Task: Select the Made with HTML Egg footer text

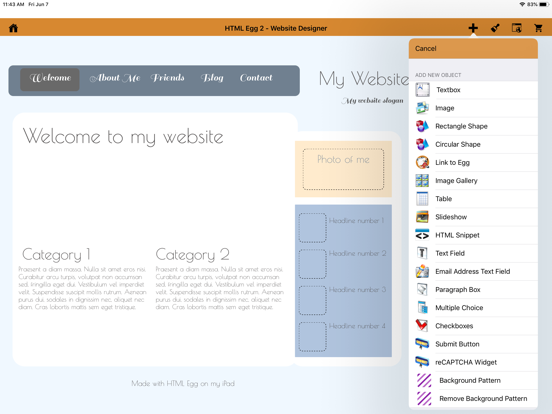Action: [183, 383]
